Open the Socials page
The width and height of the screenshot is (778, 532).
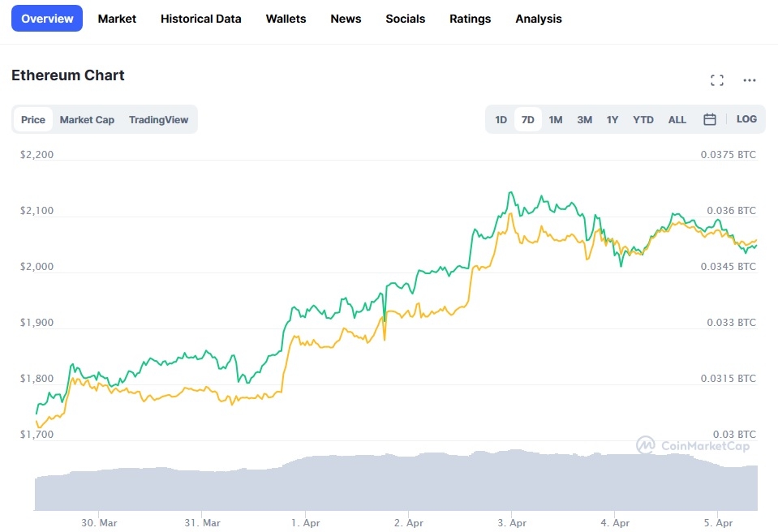[405, 18]
